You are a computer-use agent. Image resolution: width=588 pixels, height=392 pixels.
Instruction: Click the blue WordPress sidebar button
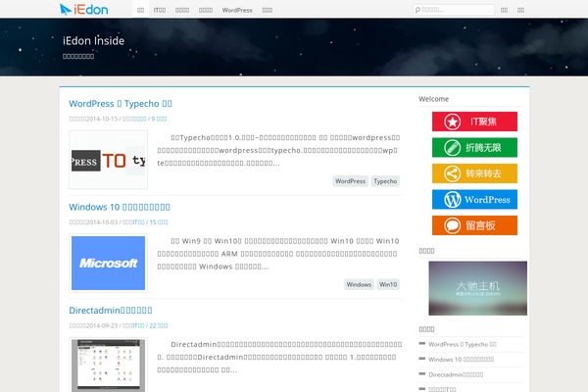pyautogui.click(x=474, y=199)
